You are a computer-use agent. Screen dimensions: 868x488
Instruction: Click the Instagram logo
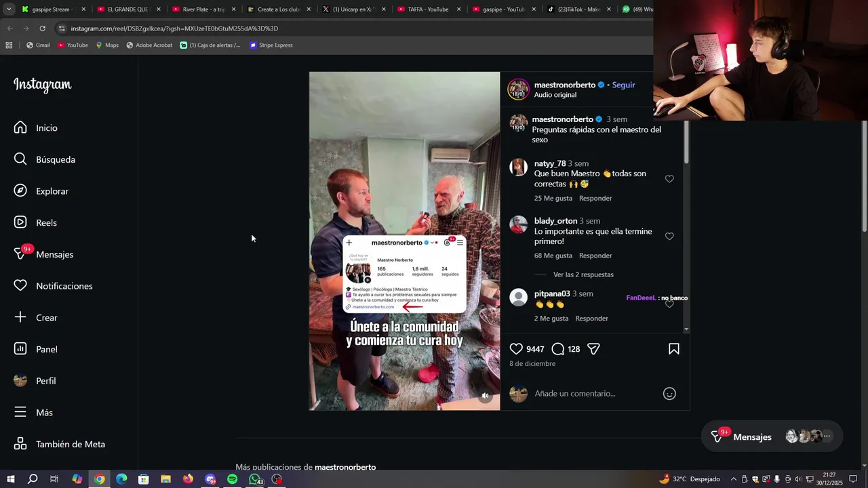pos(42,85)
